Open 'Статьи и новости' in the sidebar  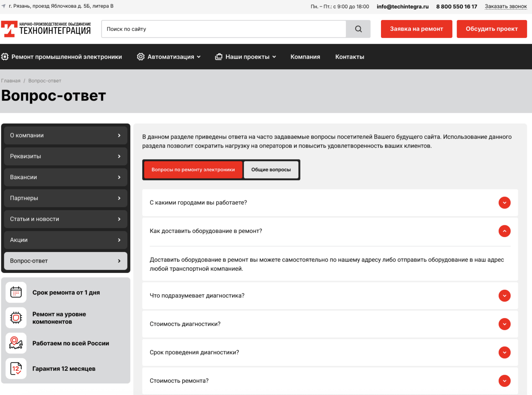(66, 219)
